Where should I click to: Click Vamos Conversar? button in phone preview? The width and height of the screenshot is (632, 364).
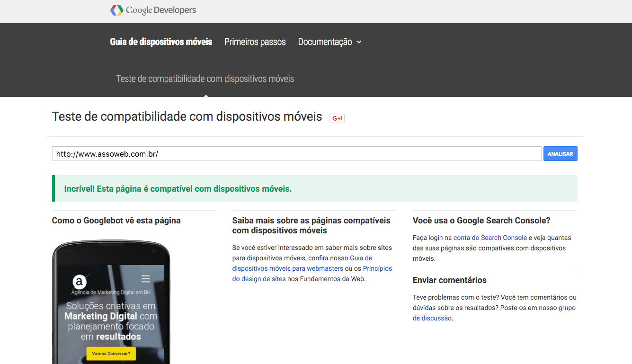pos(111,353)
